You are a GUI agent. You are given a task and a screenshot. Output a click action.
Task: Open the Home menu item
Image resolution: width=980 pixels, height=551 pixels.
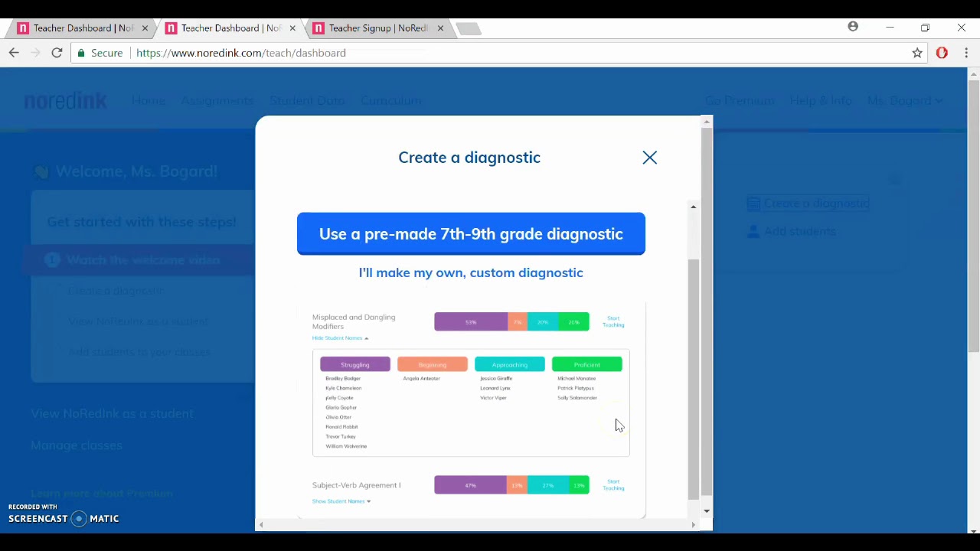click(x=148, y=100)
